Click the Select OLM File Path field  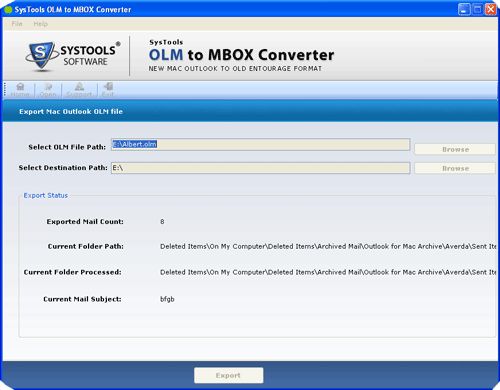(261, 145)
